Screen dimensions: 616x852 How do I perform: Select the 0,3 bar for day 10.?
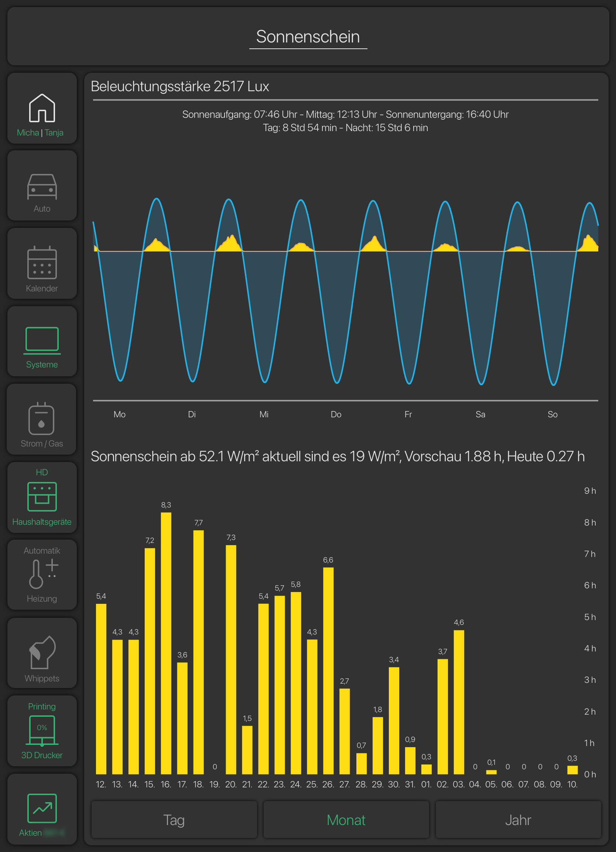[x=572, y=770]
